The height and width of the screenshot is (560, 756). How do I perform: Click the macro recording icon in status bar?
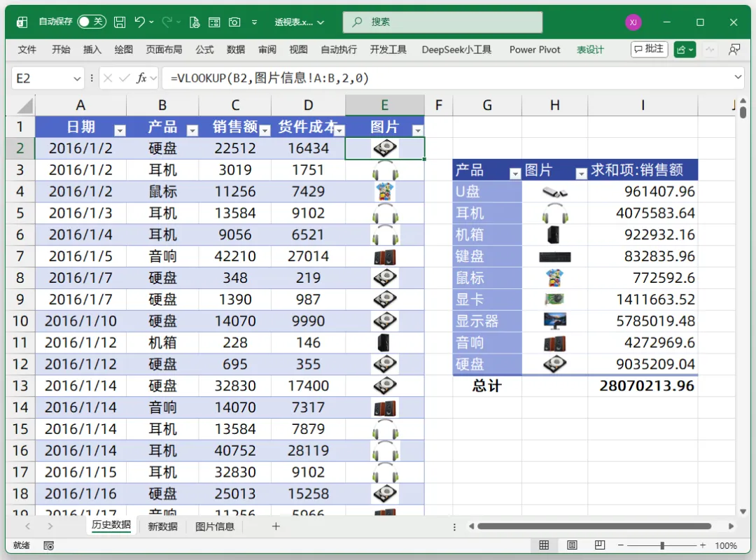(49, 545)
